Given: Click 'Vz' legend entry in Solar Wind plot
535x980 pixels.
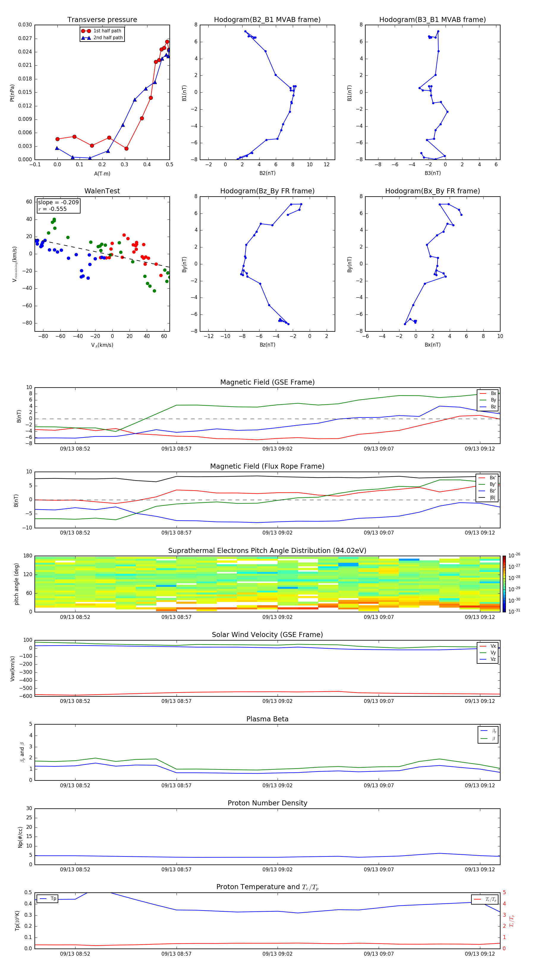Looking at the screenshot, I should (x=488, y=659).
